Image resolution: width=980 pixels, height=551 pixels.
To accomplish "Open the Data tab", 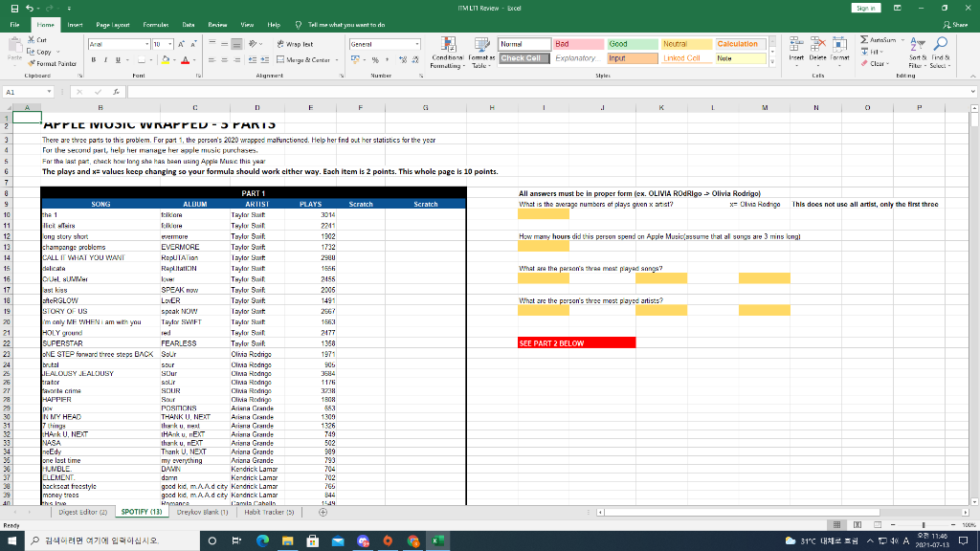I will [189, 25].
